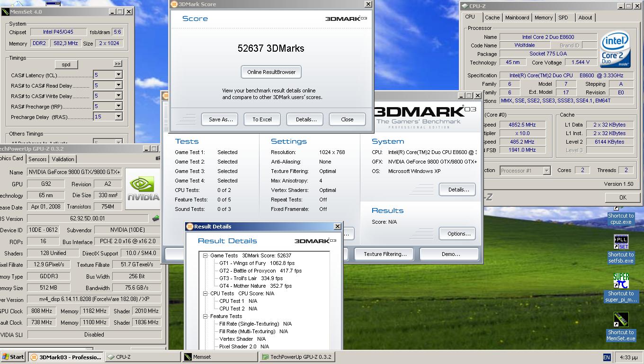Select the GT1 - Wings of Fury row
The image size is (644, 364).
(257, 263)
